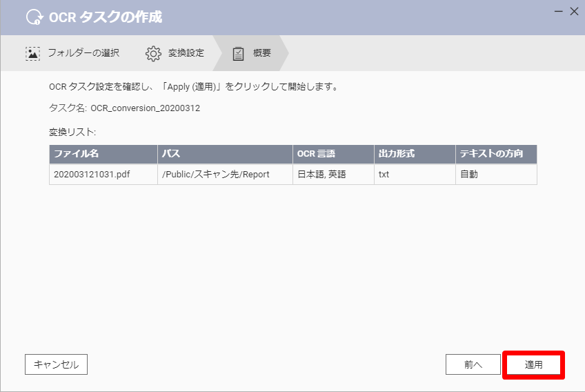Viewport: 585px width, 392px height.
Task: Click the txt output format cell
Action: pyautogui.click(x=415, y=175)
